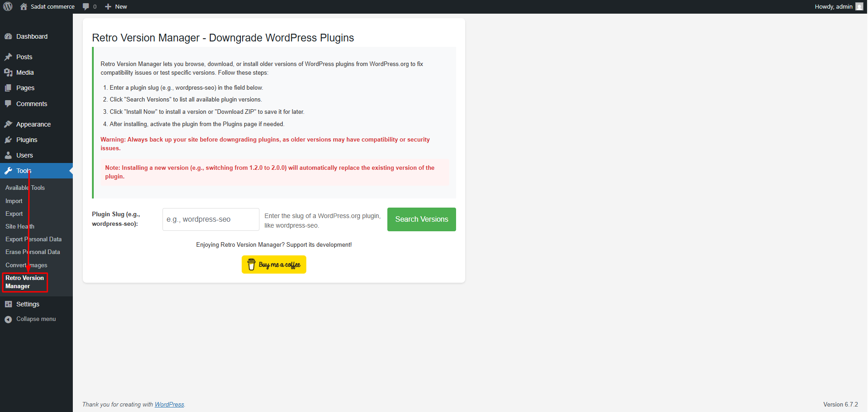The image size is (868, 412).
Task: Select Pages in the sidebar
Action: (x=36, y=88)
